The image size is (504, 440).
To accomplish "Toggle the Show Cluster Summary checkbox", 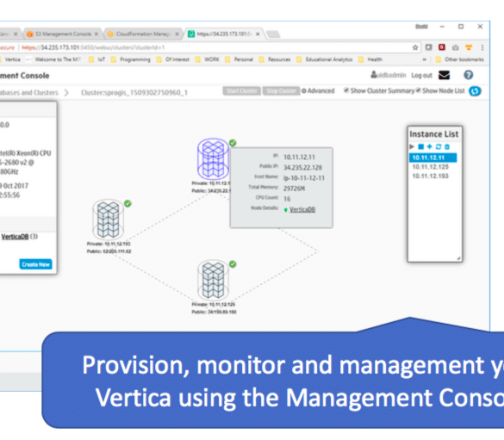I will [346, 90].
